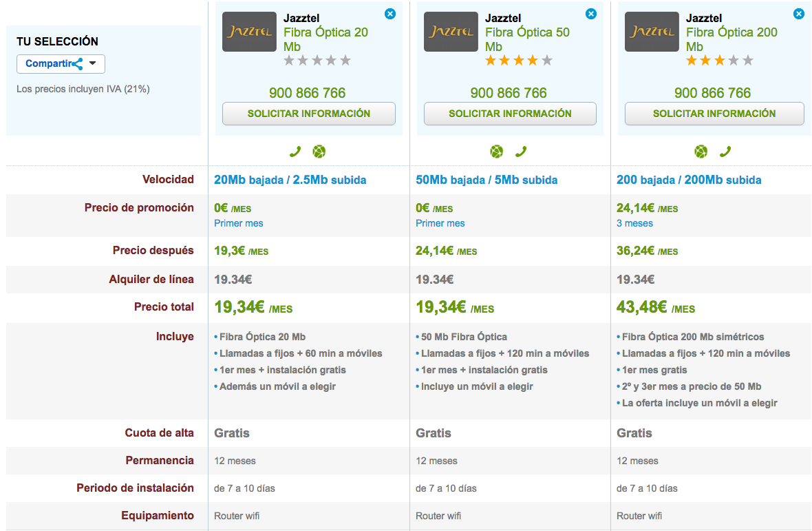Remove Fibra Óptica 200 Mb from comparison
The width and height of the screenshot is (812, 531).
(x=799, y=14)
